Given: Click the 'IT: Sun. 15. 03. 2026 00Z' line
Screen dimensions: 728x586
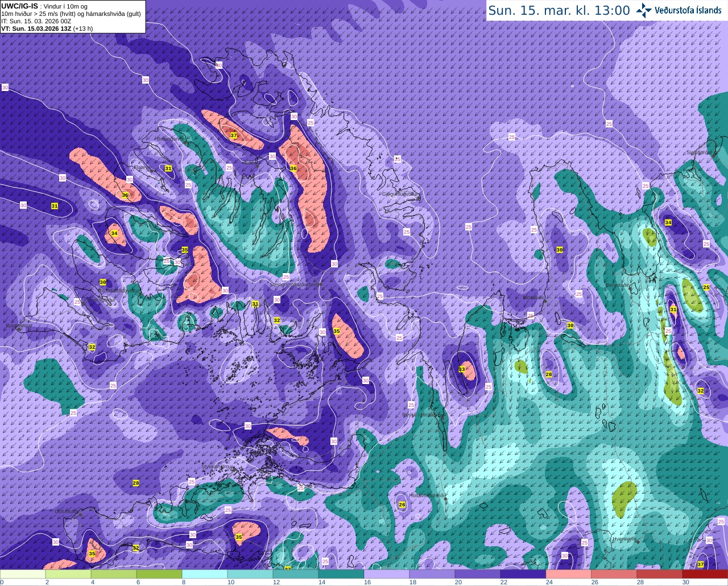Looking at the screenshot, I should coord(36,21).
